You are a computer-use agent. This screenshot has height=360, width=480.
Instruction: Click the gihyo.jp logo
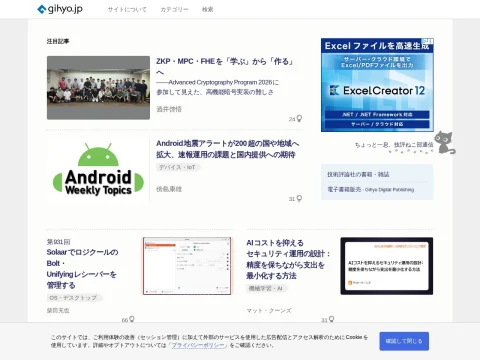tap(60, 9)
